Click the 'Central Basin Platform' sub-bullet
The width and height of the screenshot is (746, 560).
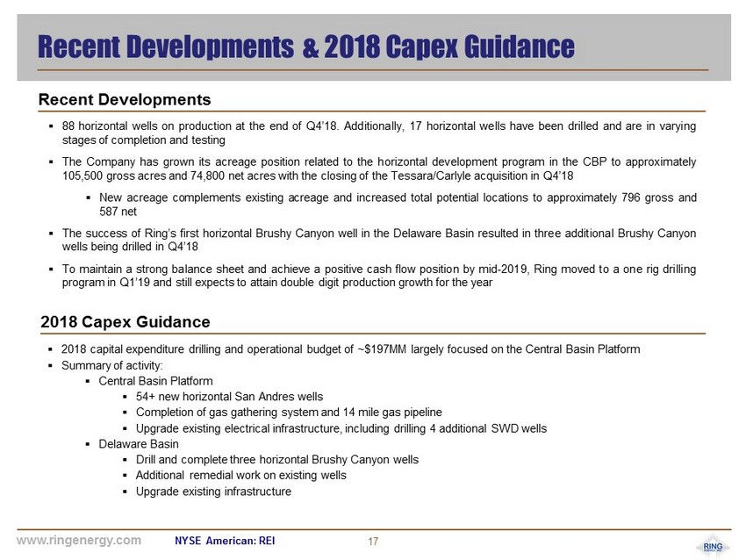pos(155,381)
